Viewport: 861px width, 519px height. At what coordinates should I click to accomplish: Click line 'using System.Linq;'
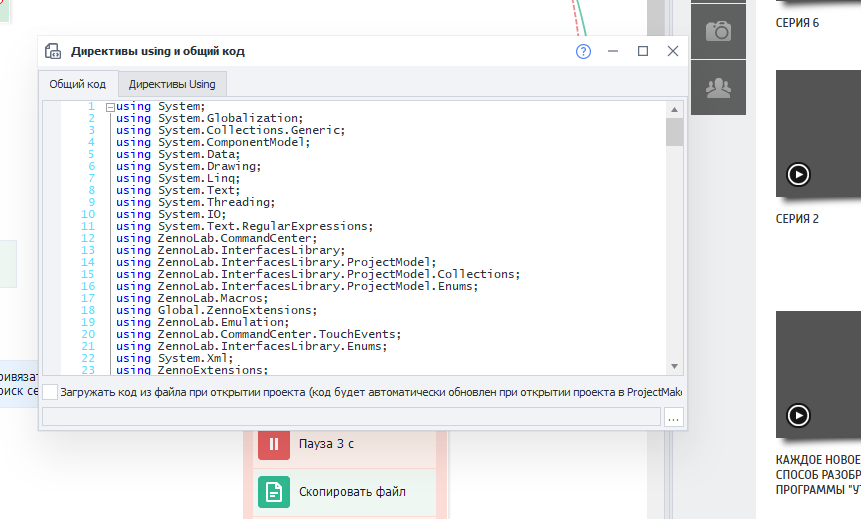pos(178,178)
